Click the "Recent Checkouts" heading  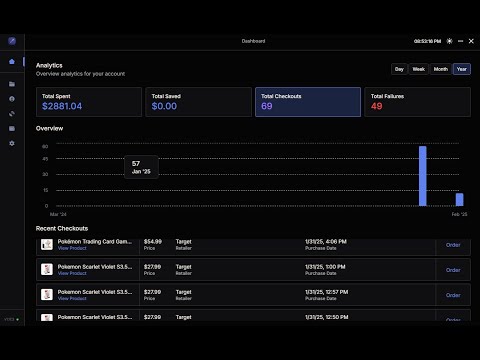(62, 229)
